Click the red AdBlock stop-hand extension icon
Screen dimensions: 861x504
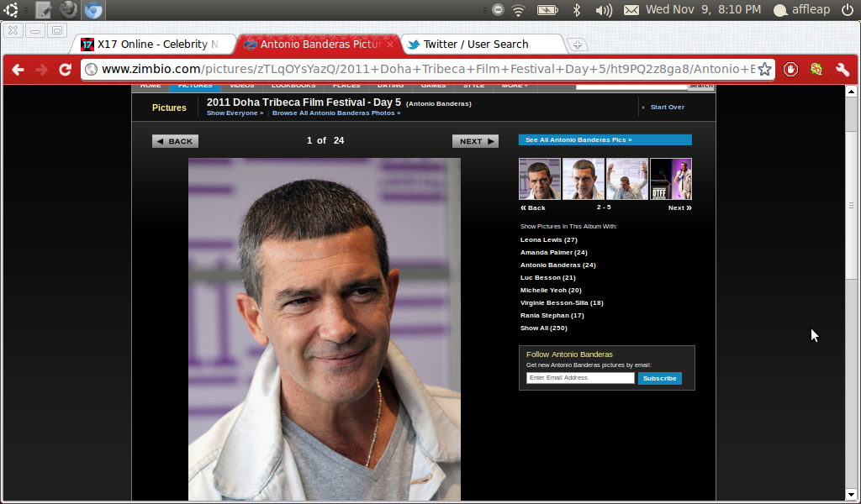(x=790, y=70)
